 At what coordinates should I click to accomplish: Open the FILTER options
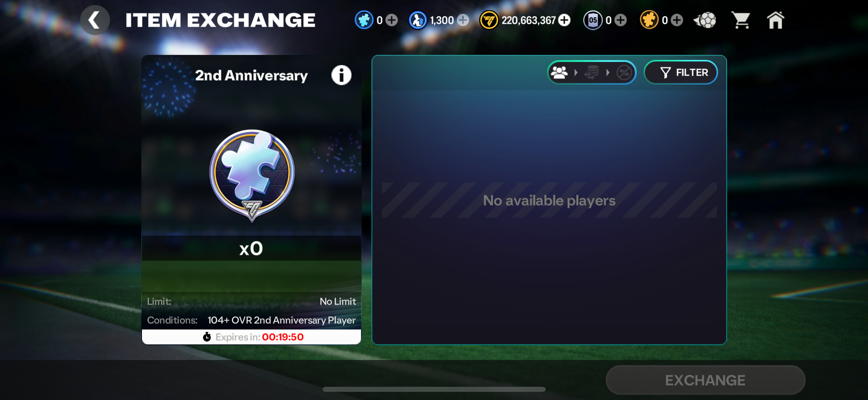[681, 72]
